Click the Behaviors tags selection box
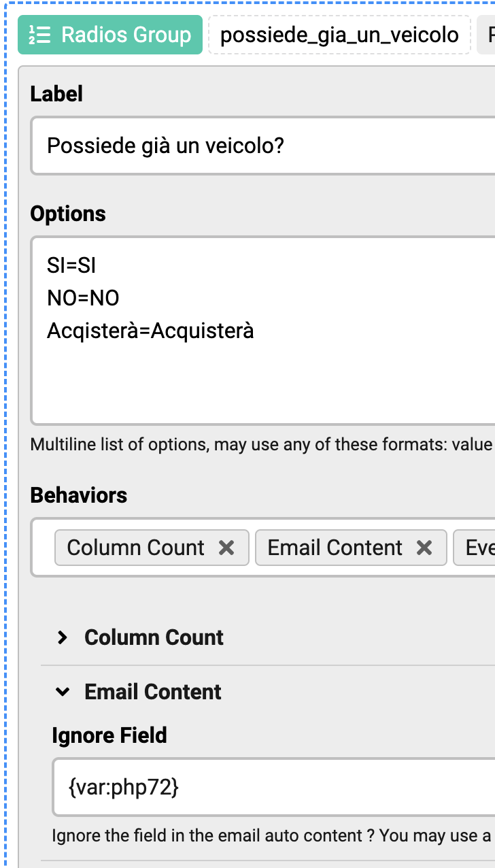495x868 pixels. [263, 547]
